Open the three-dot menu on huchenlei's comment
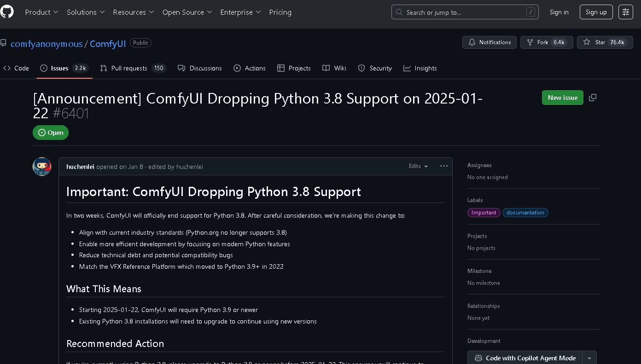 (443, 166)
